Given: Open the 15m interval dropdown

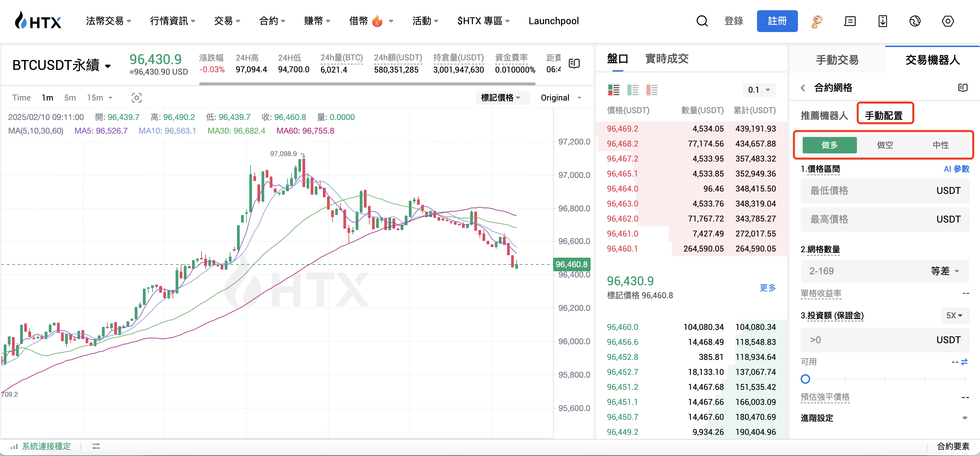Looking at the screenshot, I should tap(100, 98).
